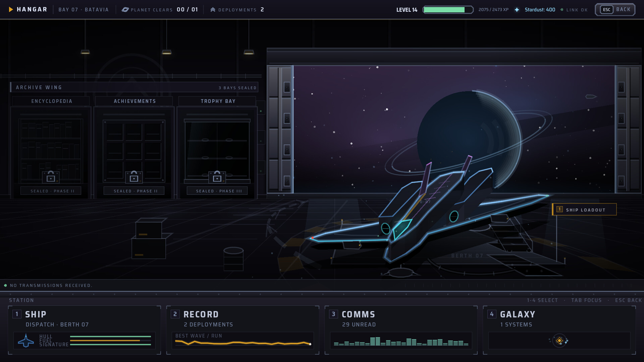Click the 'DISPATCH · BERTH 07' text
Viewport: 644px width, 362px height.
point(57,324)
